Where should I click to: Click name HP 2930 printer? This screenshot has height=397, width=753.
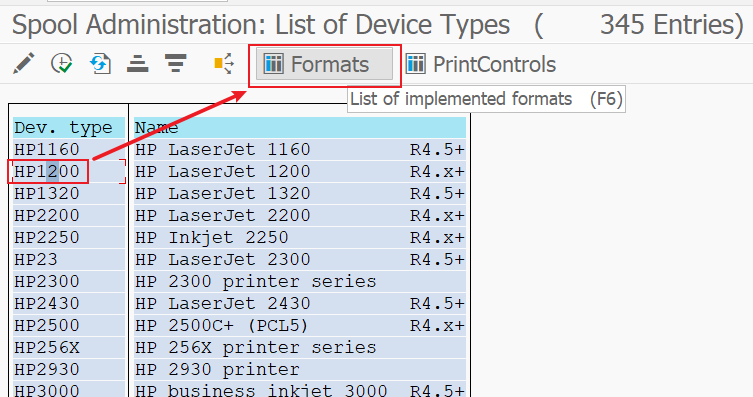coord(218,370)
